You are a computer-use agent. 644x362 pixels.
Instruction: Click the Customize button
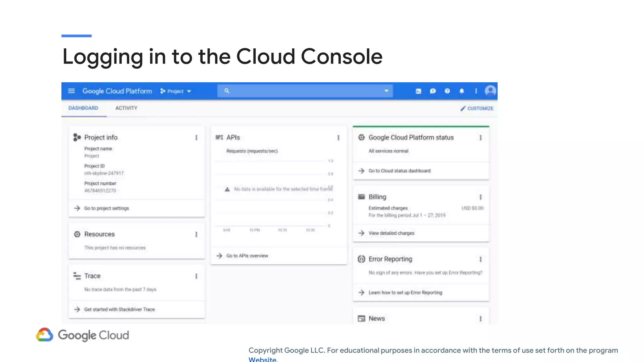[477, 108]
